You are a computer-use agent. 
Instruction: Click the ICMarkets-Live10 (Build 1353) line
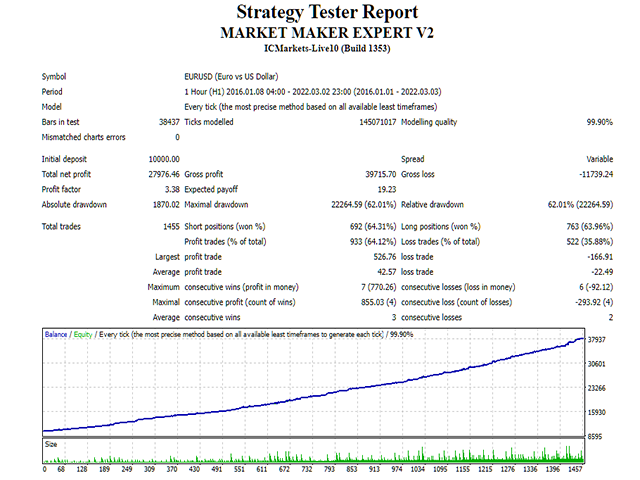[327, 49]
